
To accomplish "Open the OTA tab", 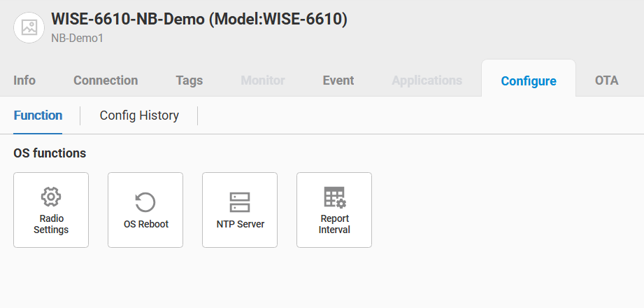I will click(606, 80).
